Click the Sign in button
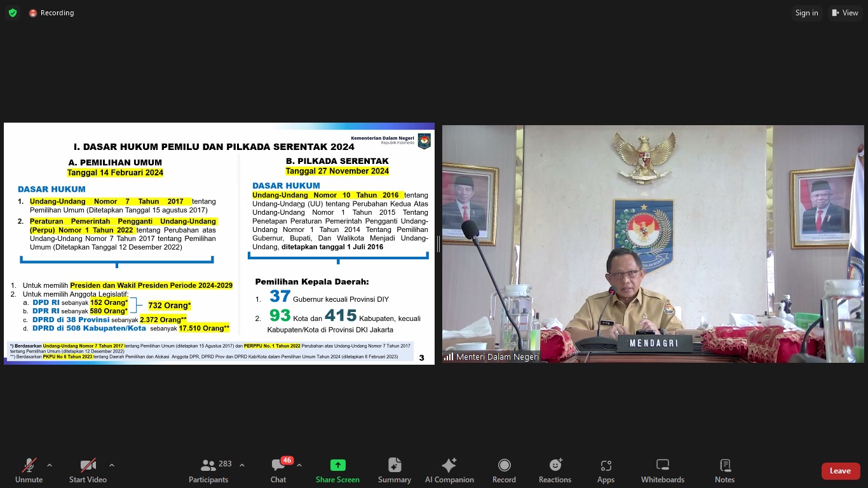The width and height of the screenshot is (868, 488). pos(806,13)
